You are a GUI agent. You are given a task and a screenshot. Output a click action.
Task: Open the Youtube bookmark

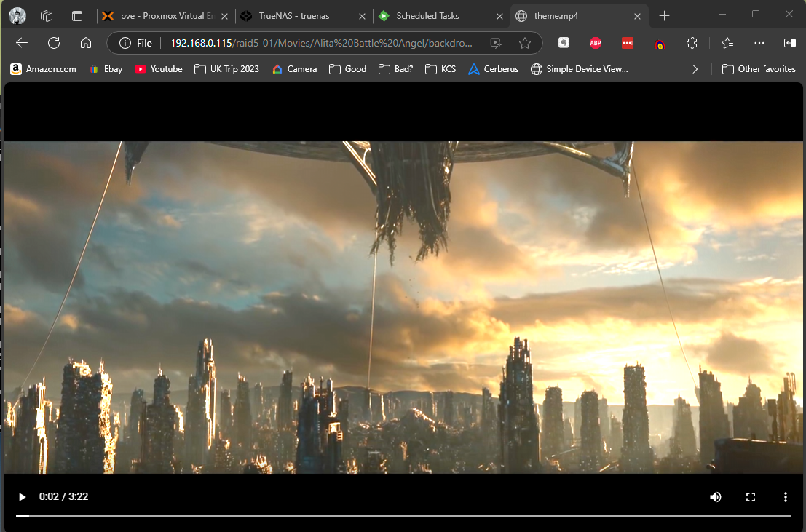pyautogui.click(x=158, y=69)
